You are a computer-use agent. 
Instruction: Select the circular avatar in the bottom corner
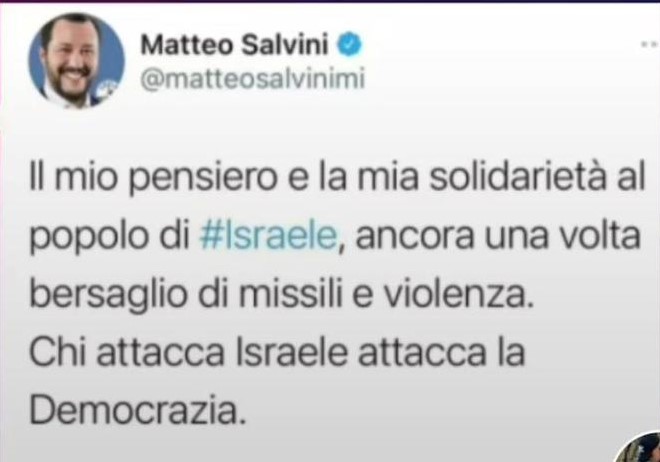pos(640,447)
